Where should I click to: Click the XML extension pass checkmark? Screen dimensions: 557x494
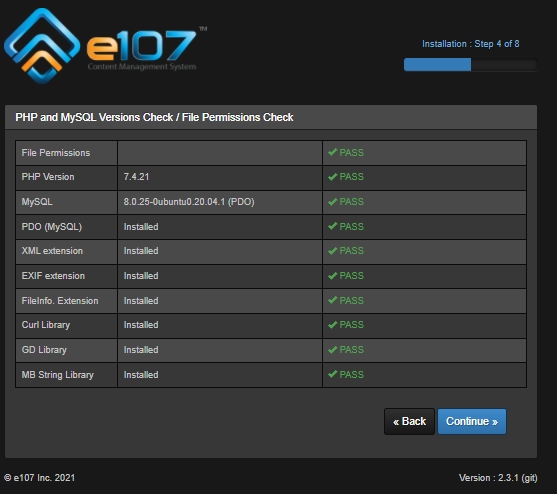(332, 251)
